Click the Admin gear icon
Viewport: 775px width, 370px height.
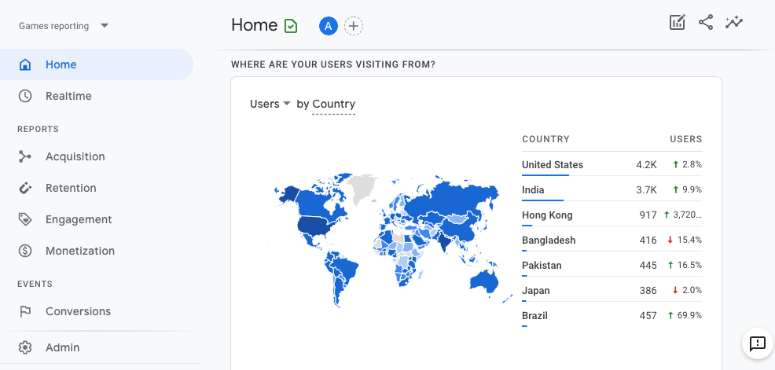coord(25,348)
